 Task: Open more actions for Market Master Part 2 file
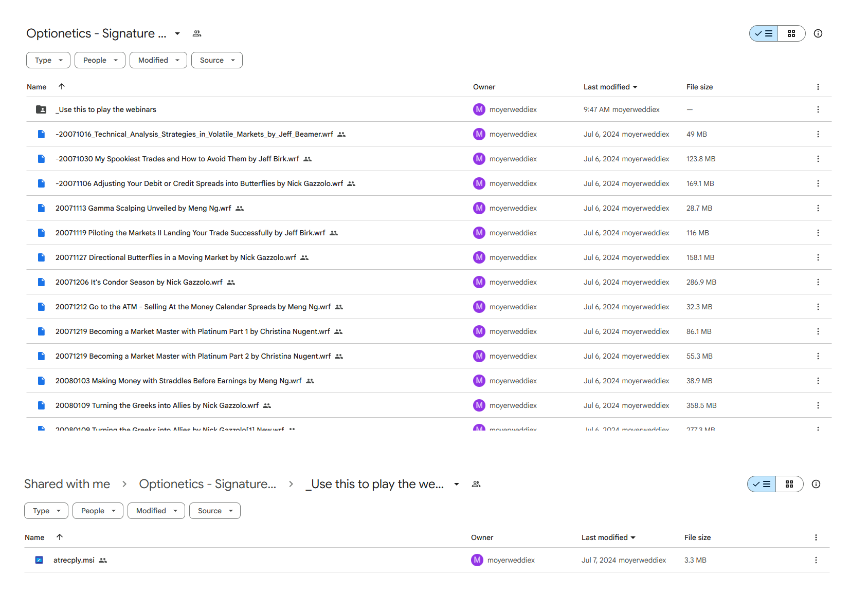[818, 356]
